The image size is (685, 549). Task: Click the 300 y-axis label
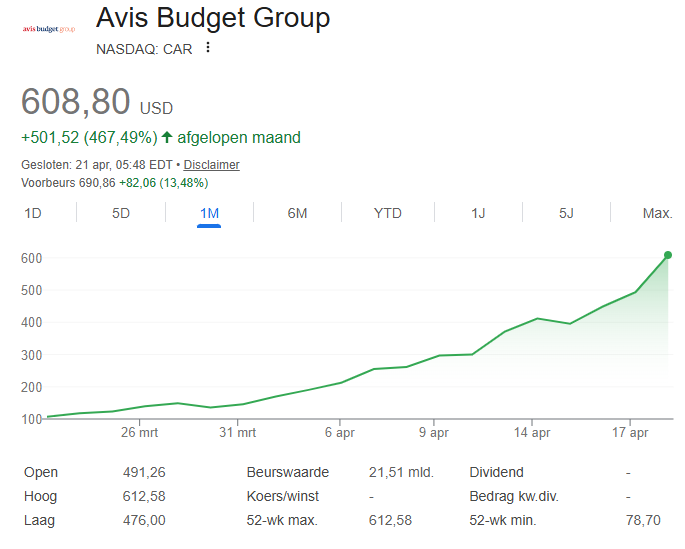click(31, 355)
